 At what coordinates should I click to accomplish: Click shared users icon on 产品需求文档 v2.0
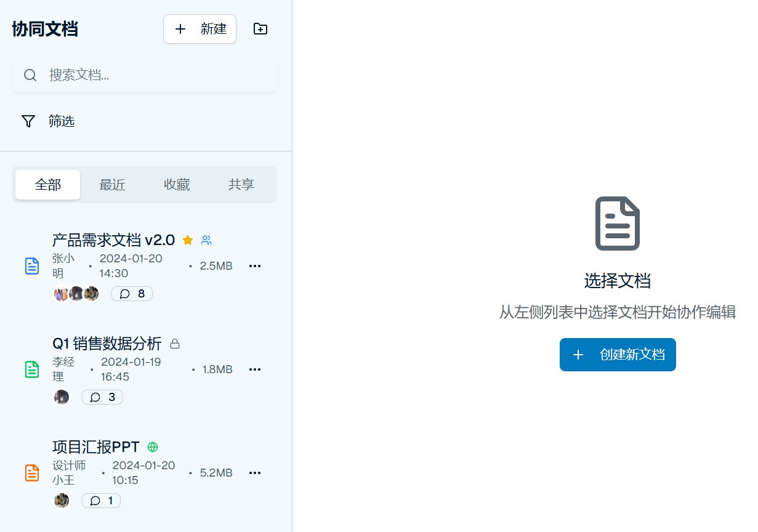pos(206,240)
